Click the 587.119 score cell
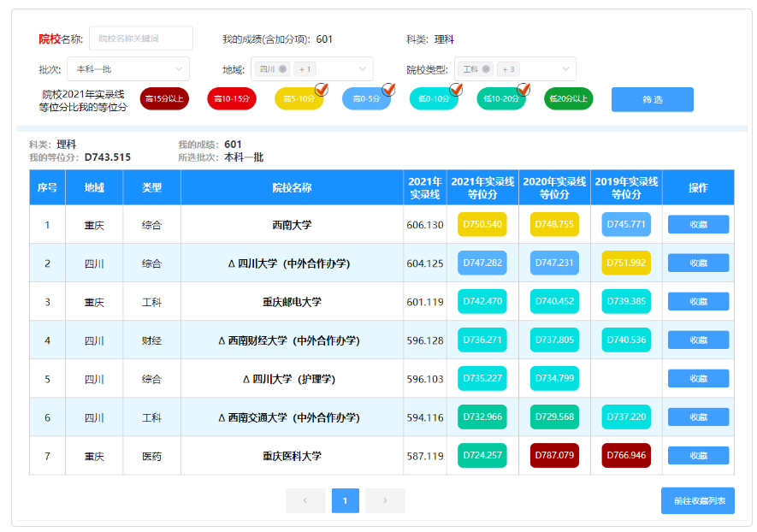 tap(425, 456)
